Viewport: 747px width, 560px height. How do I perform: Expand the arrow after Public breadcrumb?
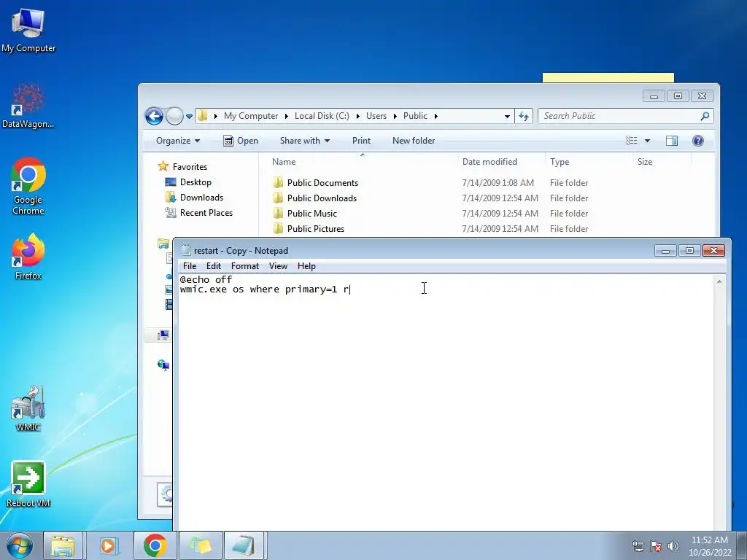coord(436,116)
